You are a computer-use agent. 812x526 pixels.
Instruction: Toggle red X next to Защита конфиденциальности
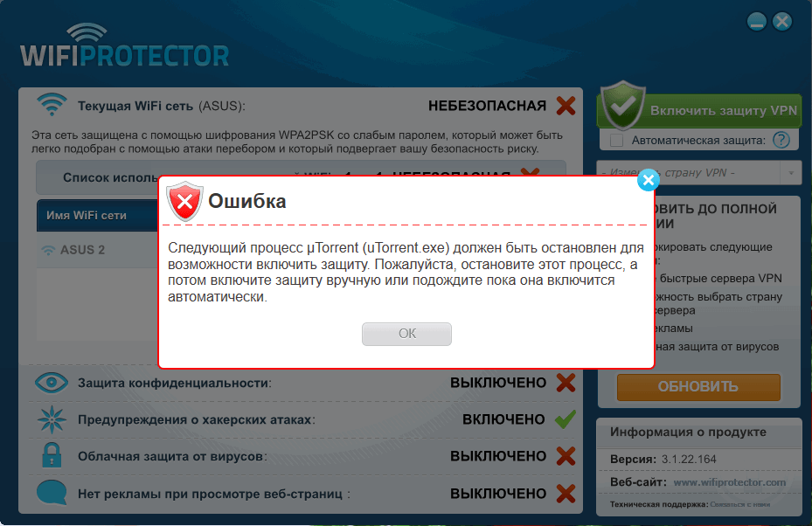coord(566,383)
